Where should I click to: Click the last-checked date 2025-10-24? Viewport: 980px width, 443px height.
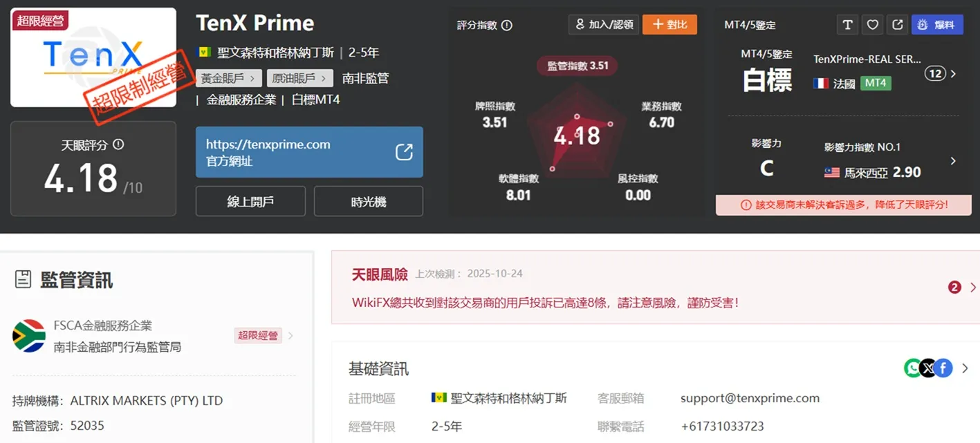(494, 274)
